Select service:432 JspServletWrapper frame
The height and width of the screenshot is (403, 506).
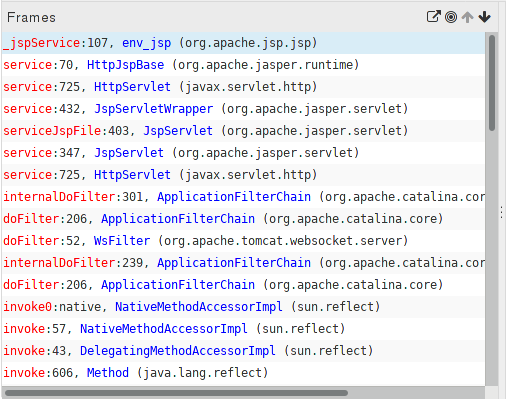(243, 109)
